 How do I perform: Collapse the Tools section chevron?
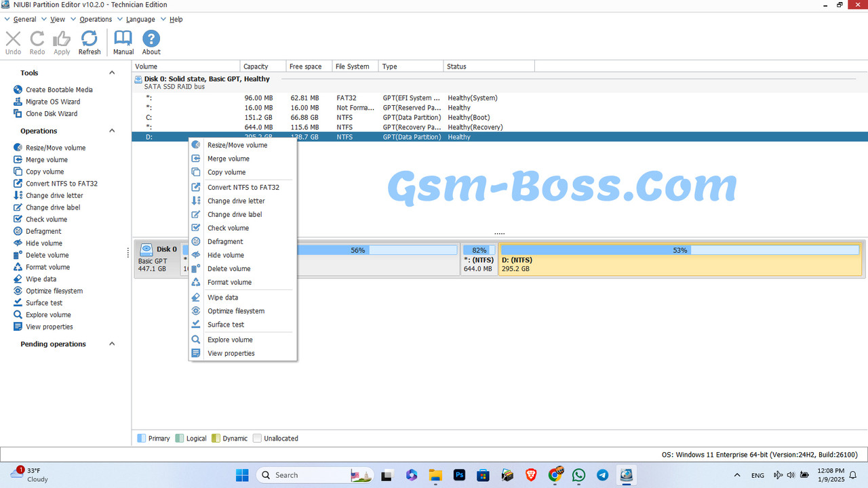tap(112, 73)
